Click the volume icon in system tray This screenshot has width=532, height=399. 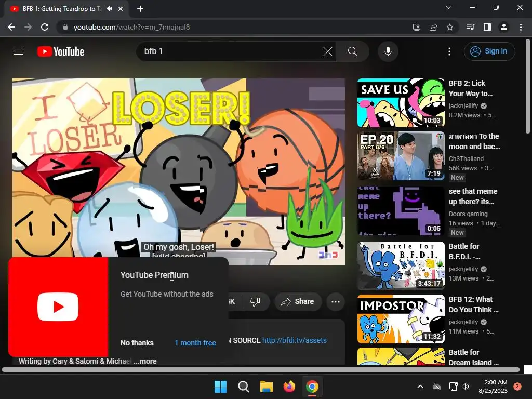coord(465,387)
